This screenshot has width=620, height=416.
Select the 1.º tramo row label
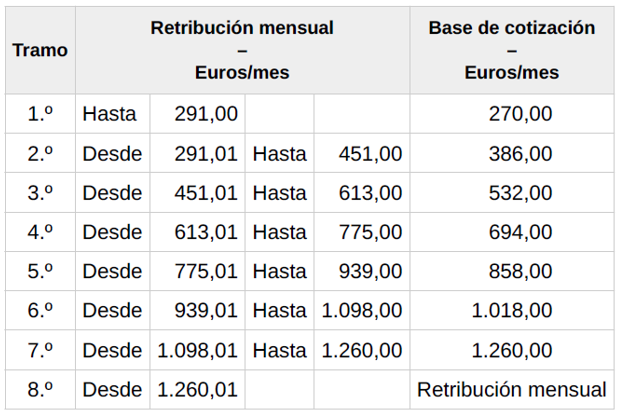click(x=40, y=114)
